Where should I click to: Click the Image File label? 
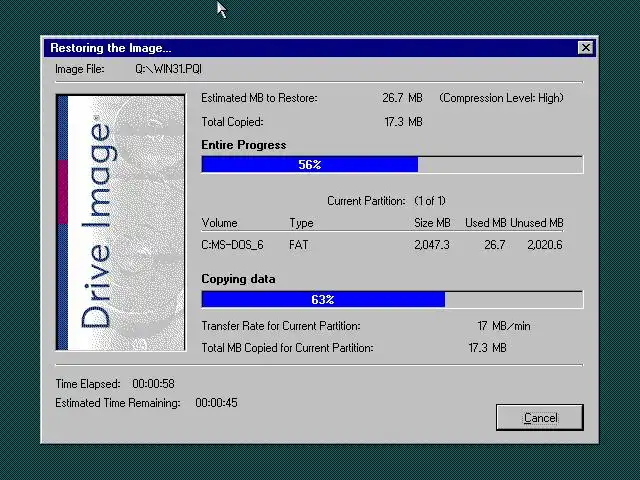(80, 69)
